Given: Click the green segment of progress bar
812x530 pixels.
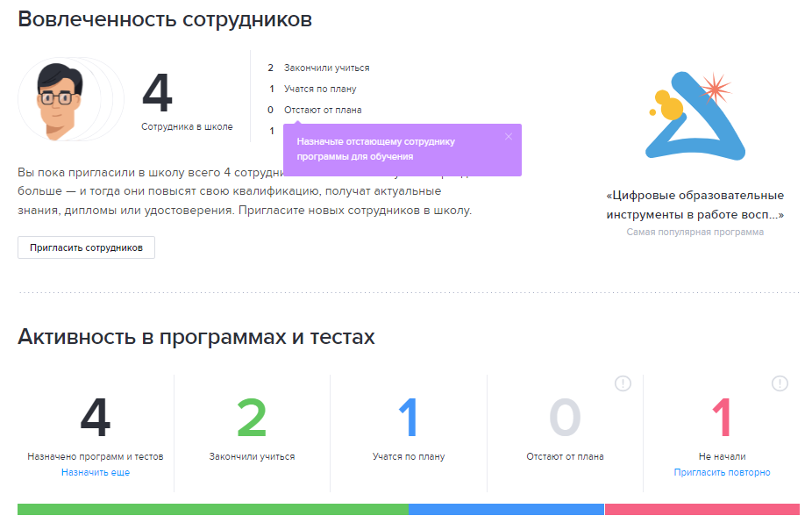Looking at the screenshot, I should pyautogui.click(x=212, y=510).
